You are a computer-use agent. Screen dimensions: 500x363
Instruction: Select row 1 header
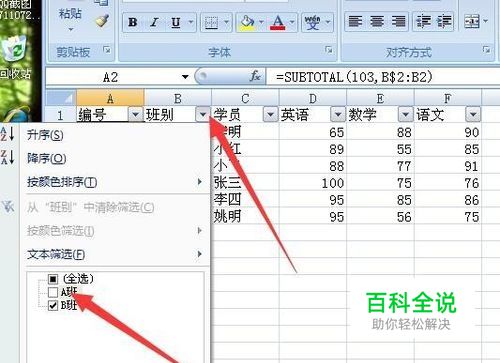click(61, 115)
